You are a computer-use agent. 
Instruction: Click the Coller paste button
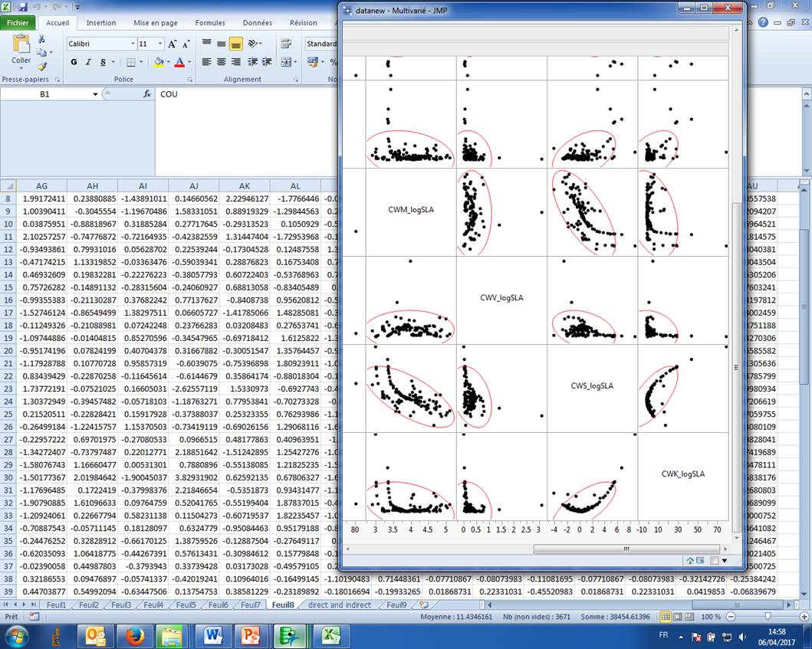(x=21, y=49)
